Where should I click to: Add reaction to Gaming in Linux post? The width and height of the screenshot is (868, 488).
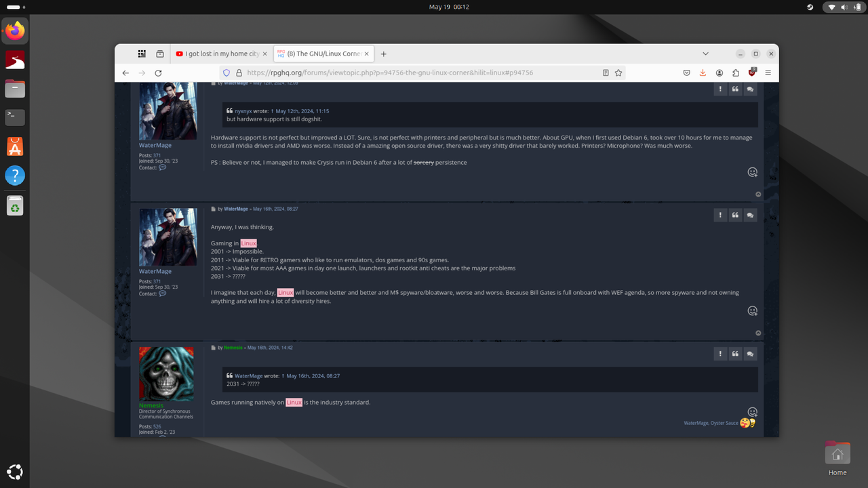pos(752,310)
